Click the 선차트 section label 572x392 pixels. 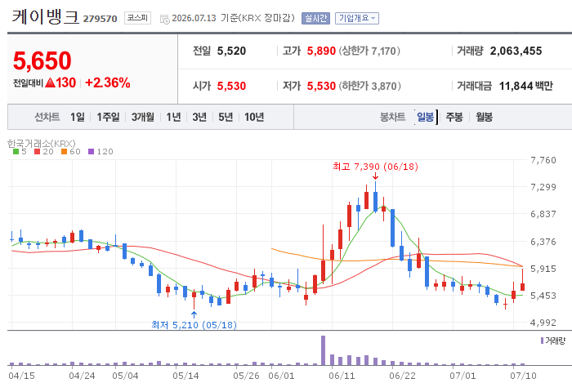tap(47, 117)
